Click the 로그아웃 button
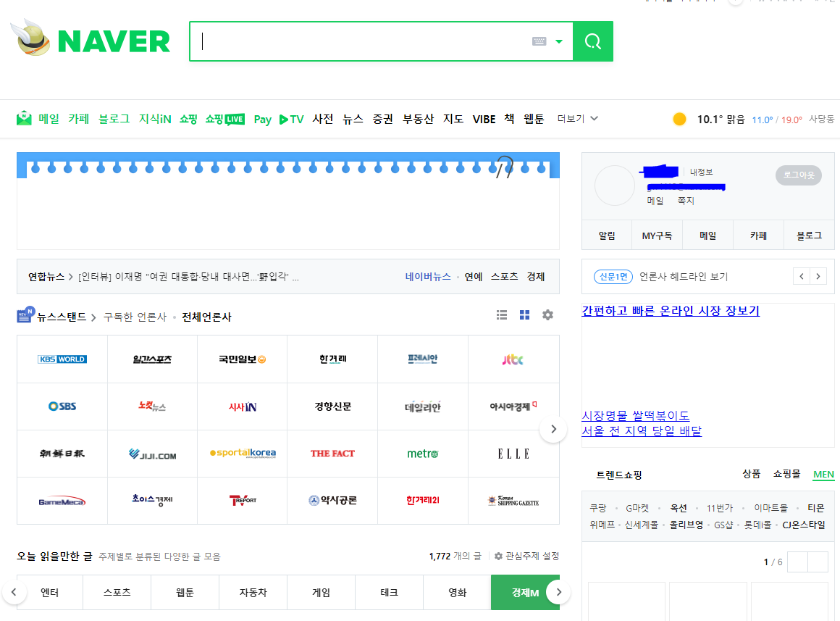This screenshot has width=840, height=621. click(x=798, y=175)
